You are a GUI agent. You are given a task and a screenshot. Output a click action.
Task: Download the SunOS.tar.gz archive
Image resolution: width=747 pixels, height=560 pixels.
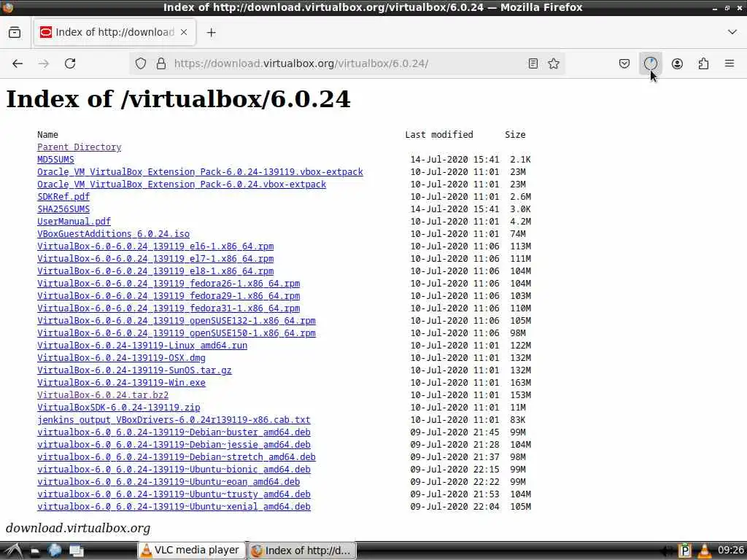(134, 370)
